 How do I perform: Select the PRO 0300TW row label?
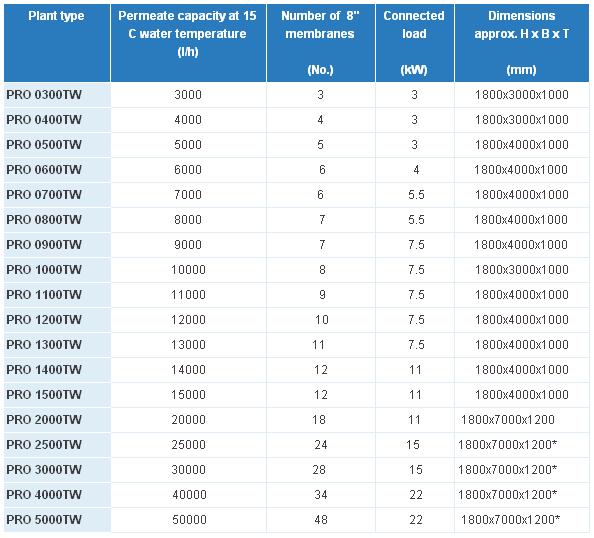point(44,95)
